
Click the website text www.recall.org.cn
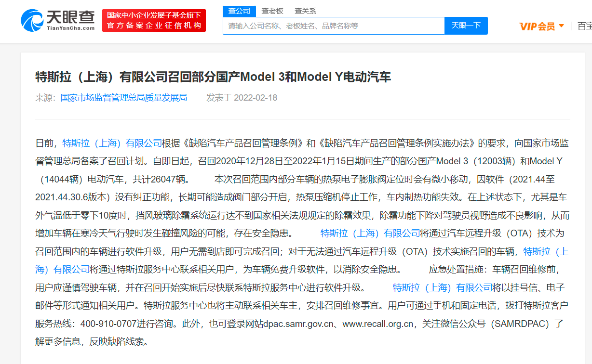[378, 324]
